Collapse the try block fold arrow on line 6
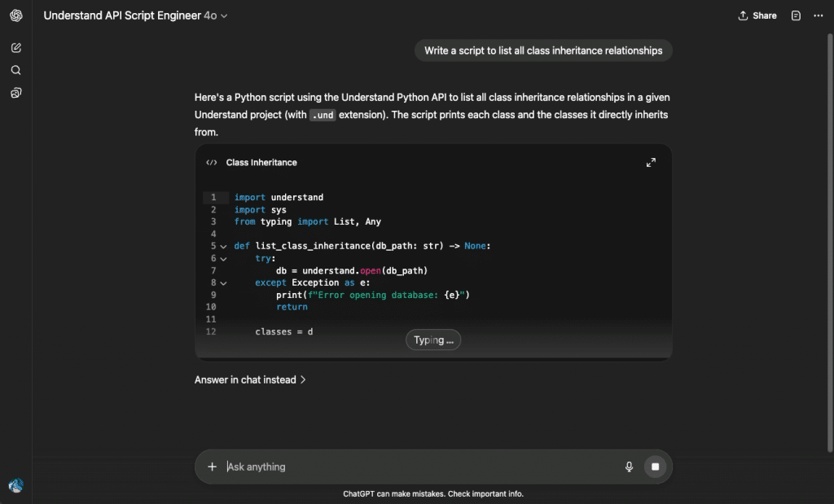 click(x=223, y=259)
